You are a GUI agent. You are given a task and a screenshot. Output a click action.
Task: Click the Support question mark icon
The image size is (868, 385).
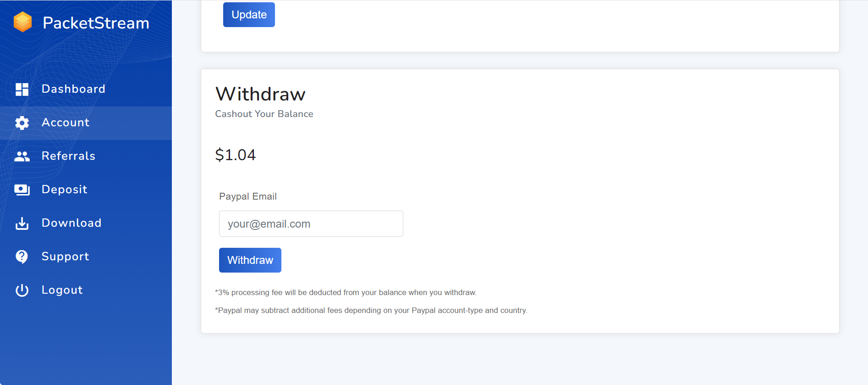[x=22, y=257]
